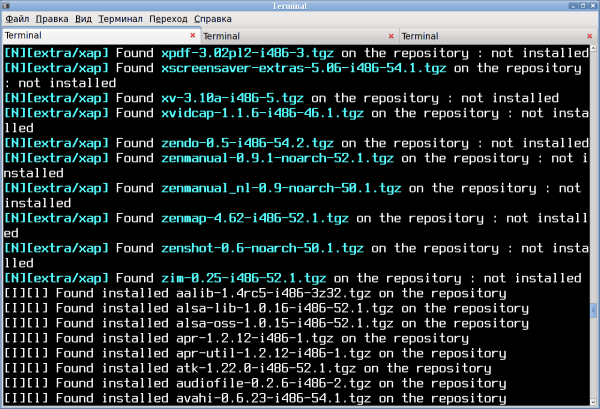Close the second Terminal tab with red X
The image size is (600, 409).
(391, 36)
